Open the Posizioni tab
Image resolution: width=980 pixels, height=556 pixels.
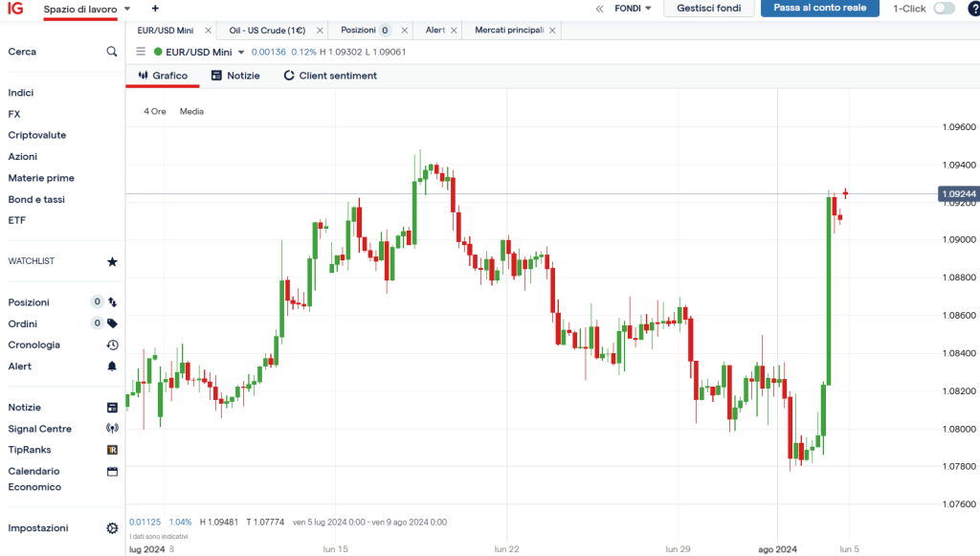[x=358, y=30]
